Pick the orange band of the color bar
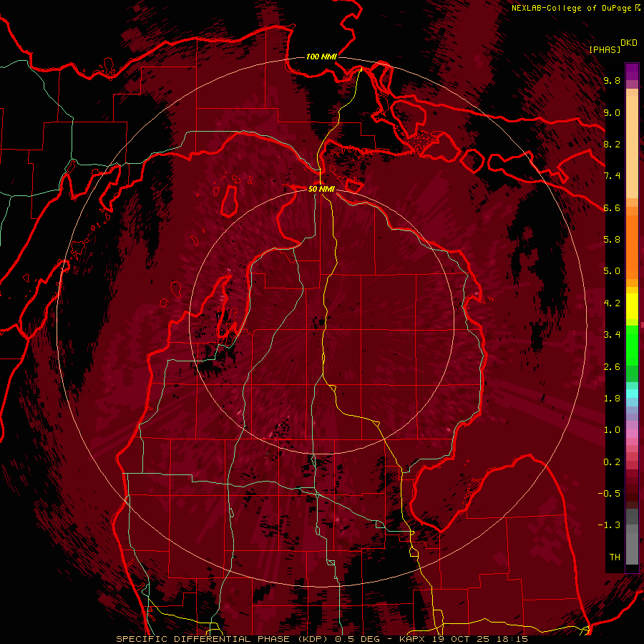The height and width of the screenshot is (644, 644). (x=632, y=246)
